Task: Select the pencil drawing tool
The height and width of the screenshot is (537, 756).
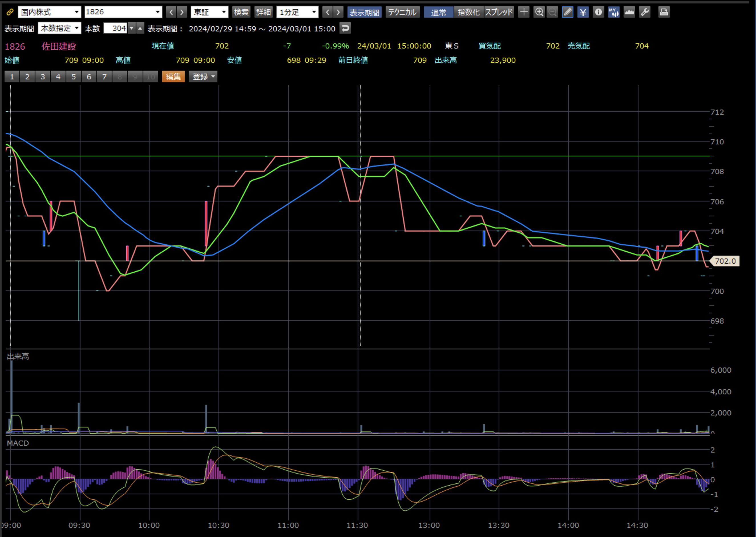Action: (568, 12)
